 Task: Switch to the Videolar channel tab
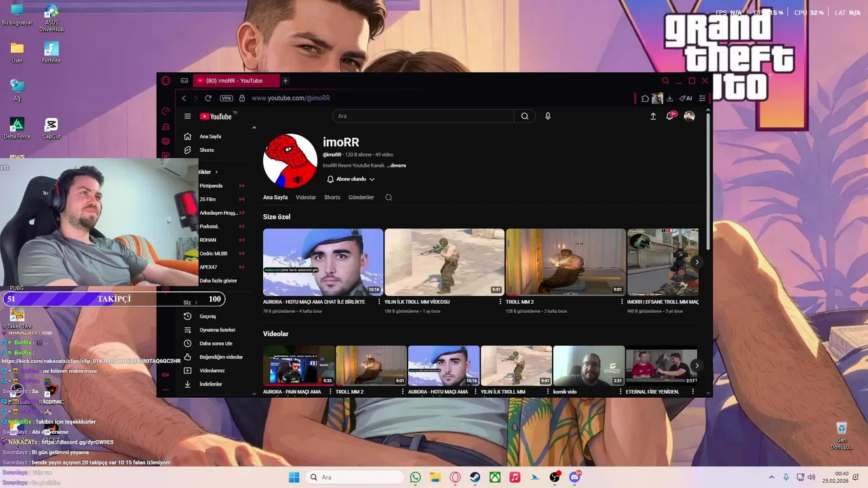tap(306, 197)
